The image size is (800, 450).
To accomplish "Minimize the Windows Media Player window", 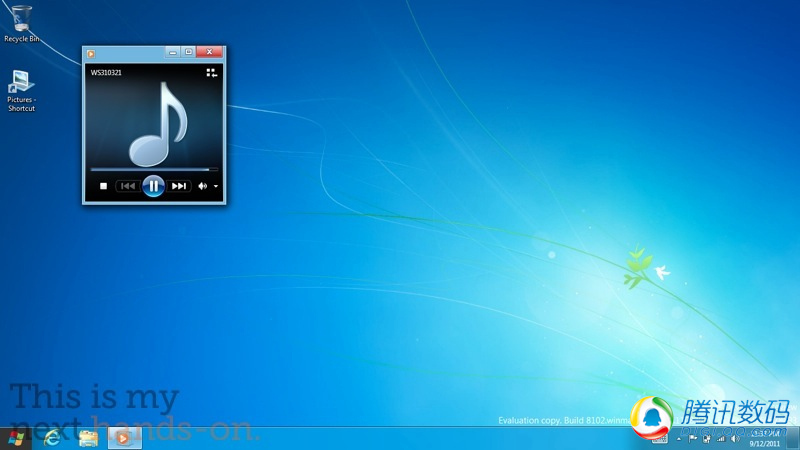I will click(x=173, y=52).
